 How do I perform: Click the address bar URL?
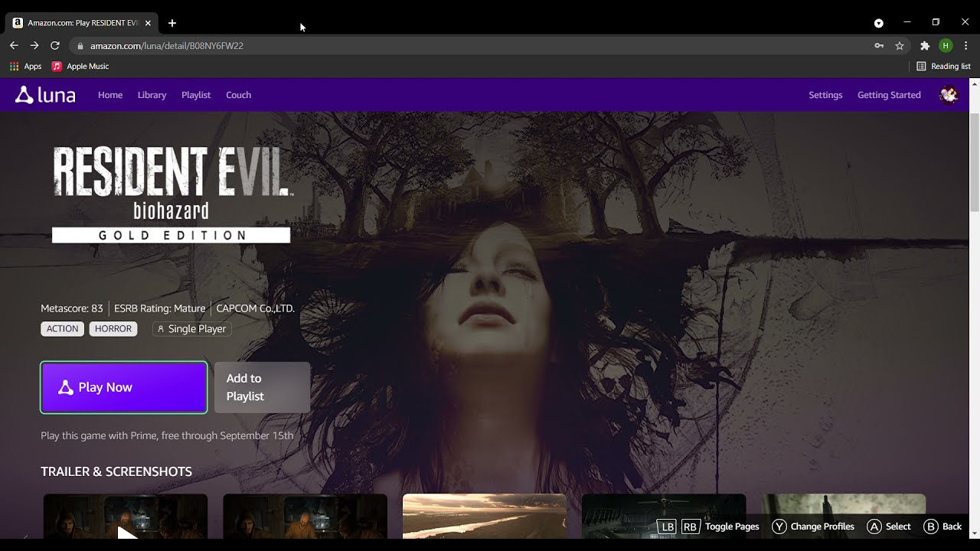[167, 46]
